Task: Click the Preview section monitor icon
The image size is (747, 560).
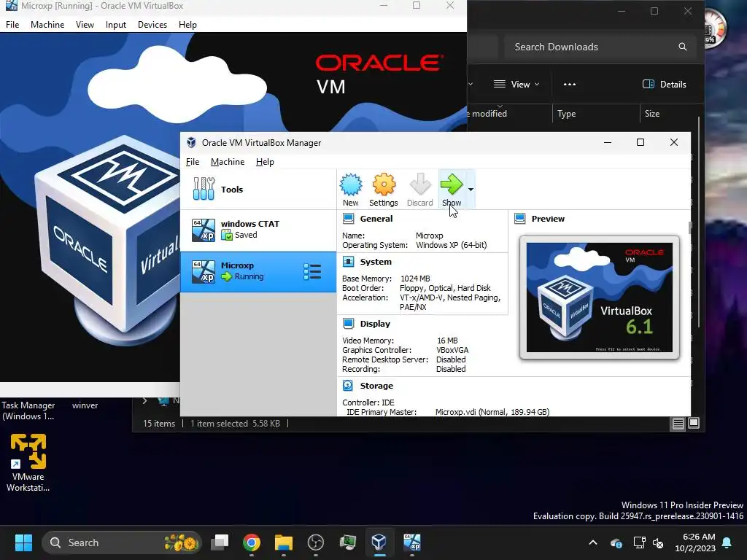Action: [519, 219]
